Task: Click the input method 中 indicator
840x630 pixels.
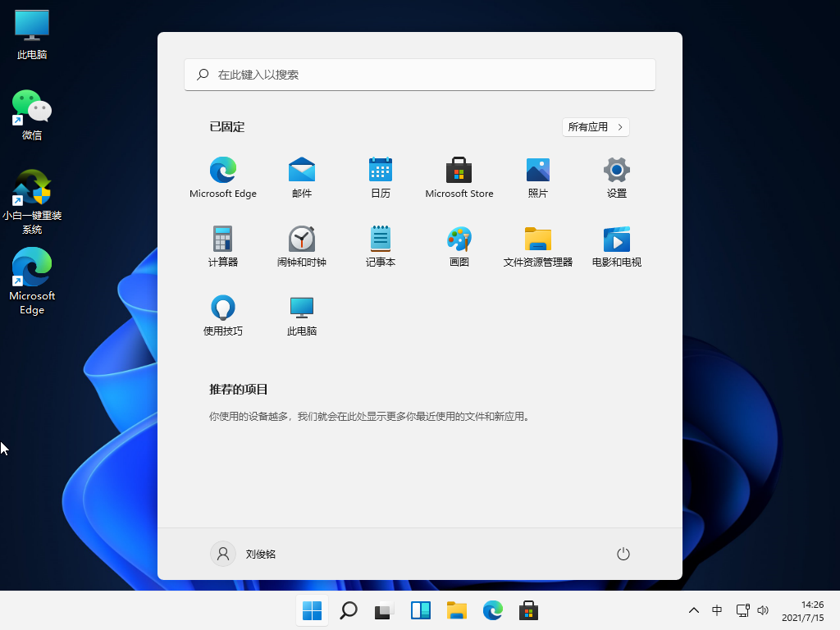Action: 717,610
